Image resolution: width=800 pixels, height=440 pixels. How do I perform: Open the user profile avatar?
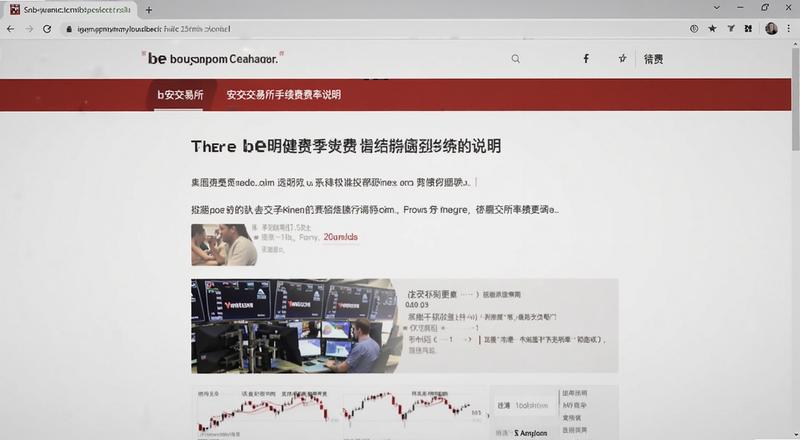[771, 29]
